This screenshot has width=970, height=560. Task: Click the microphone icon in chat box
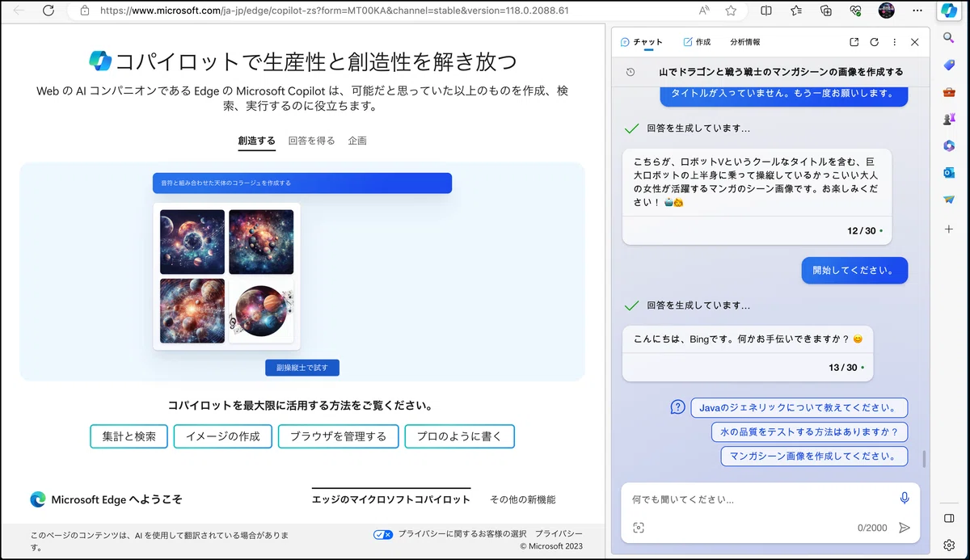(x=905, y=499)
